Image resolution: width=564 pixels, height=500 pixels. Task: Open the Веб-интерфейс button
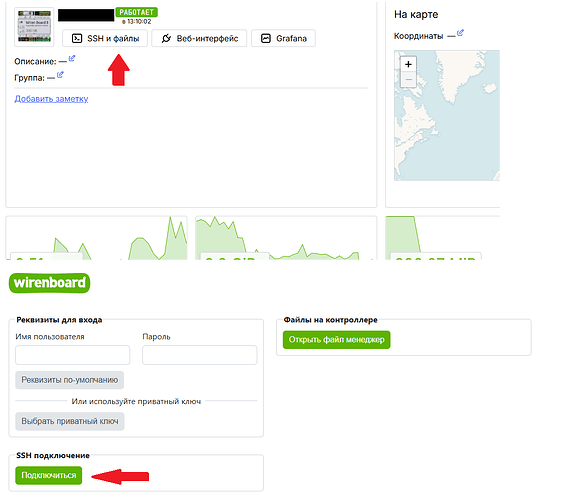pos(199,38)
